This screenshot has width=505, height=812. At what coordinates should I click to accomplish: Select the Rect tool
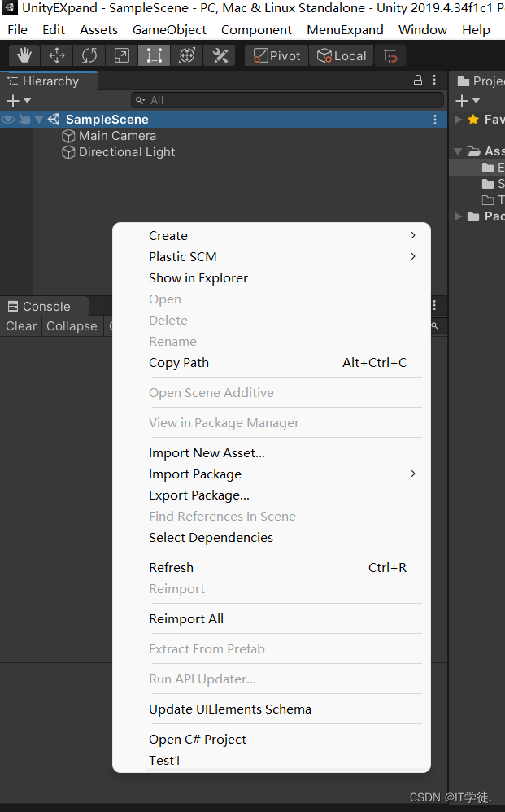[155, 56]
